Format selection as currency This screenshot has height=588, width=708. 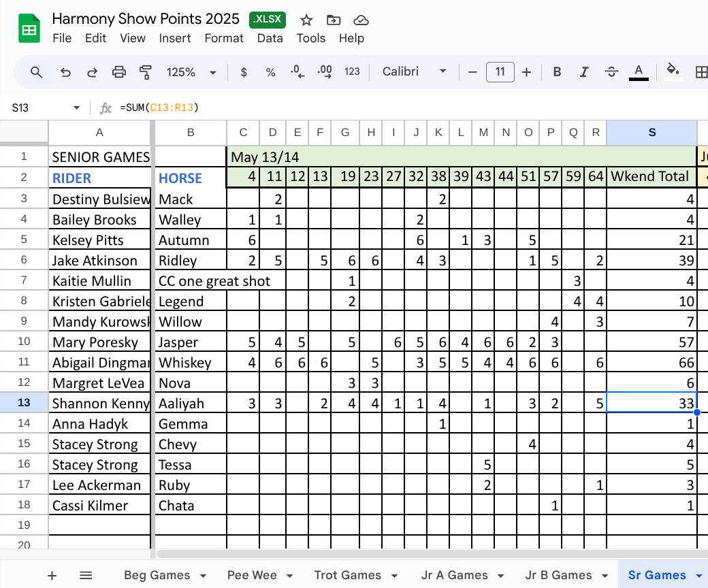tap(244, 72)
